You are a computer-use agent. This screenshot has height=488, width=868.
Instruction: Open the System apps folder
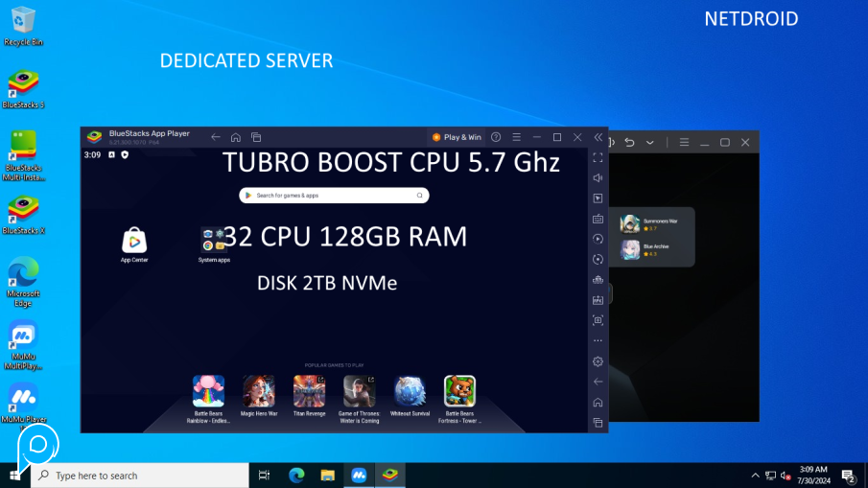[214, 240]
